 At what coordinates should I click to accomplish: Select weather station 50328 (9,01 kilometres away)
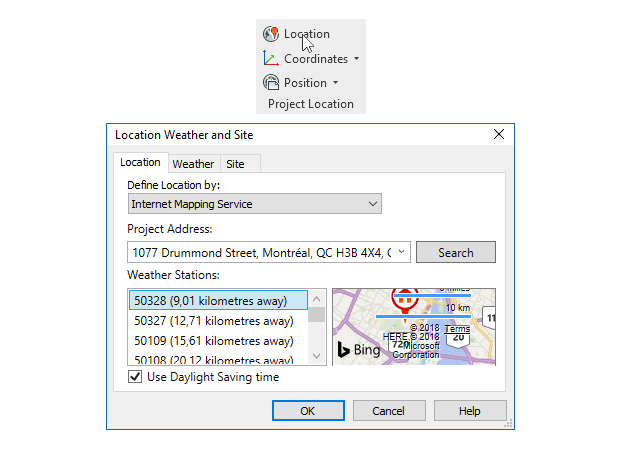point(218,301)
